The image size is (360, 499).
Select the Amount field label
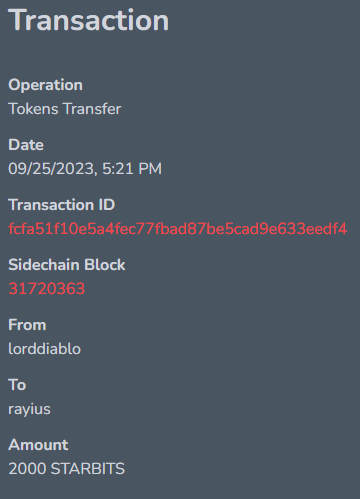click(x=38, y=445)
